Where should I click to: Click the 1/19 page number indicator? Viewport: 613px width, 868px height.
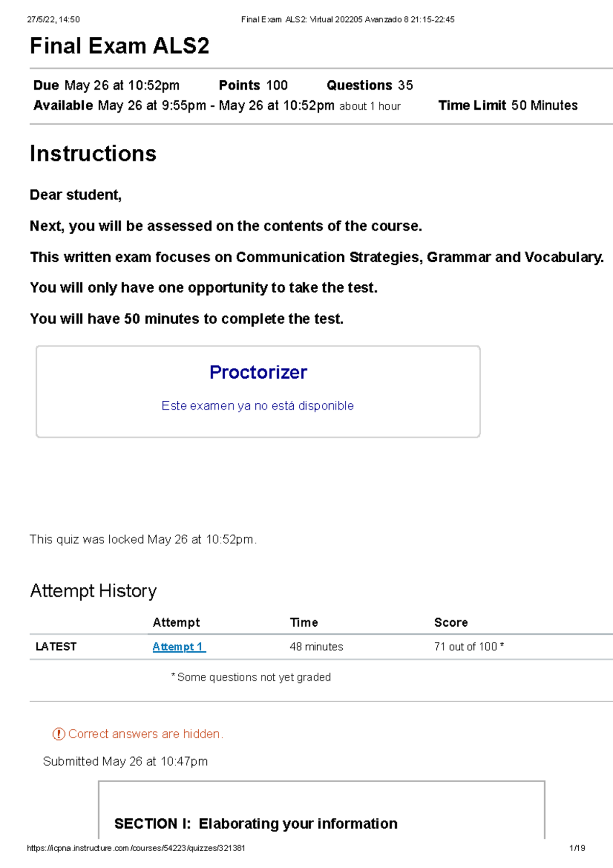[x=577, y=848]
